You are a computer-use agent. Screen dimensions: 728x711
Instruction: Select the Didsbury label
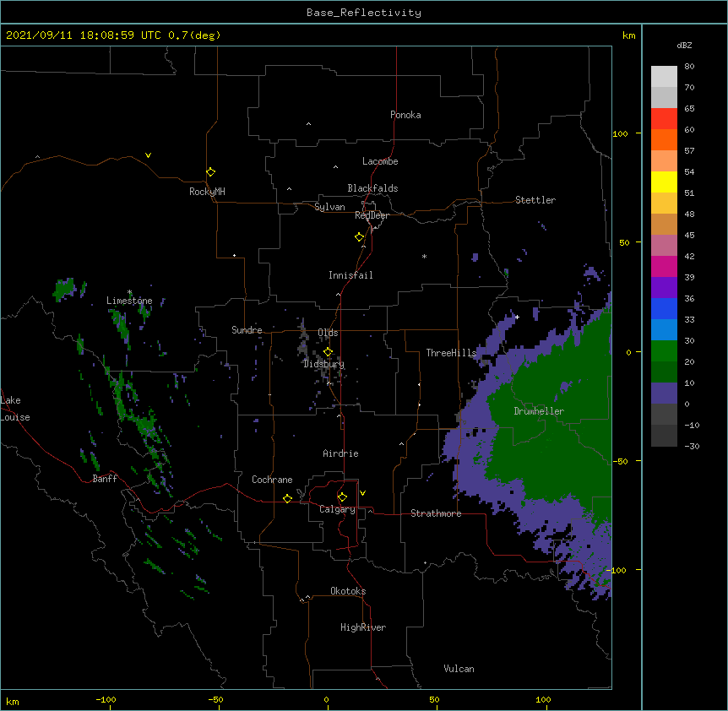click(x=323, y=364)
